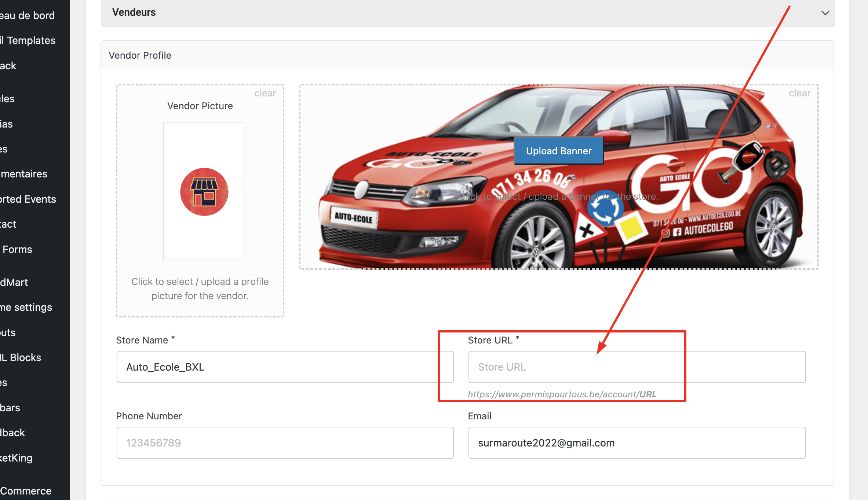Screen dimensions: 868x500
Task: Open theme settings in sidebar
Action: point(26,307)
